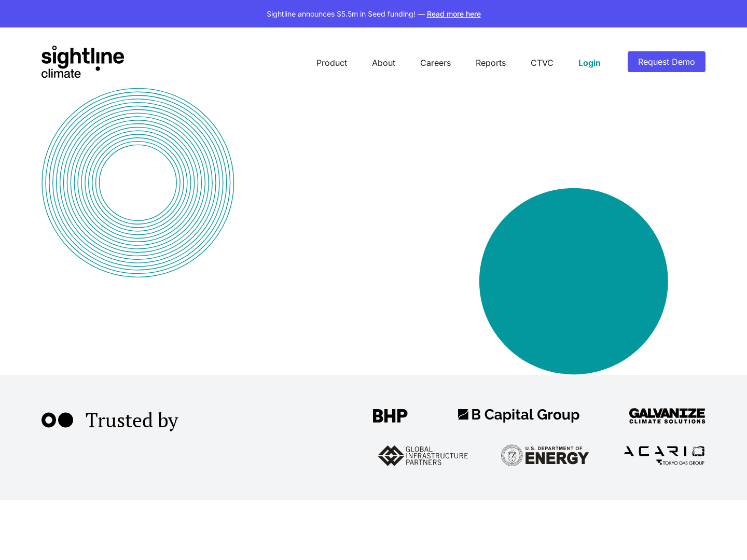
Task: Click the B Capital Group logo
Action: pos(519,414)
